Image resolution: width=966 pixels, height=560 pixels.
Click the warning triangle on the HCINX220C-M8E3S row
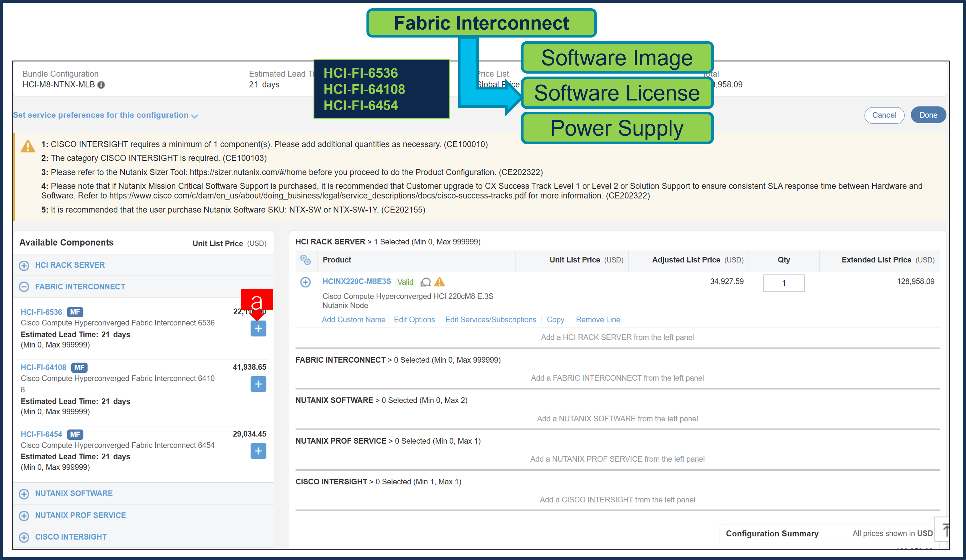pos(440,282)
